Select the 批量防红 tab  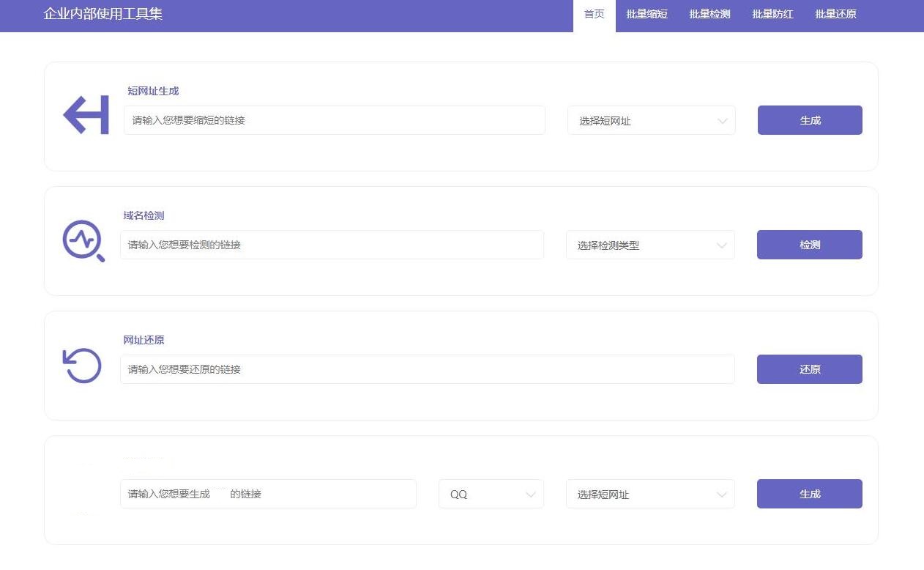pyautogui.click(x=772, y=15)
